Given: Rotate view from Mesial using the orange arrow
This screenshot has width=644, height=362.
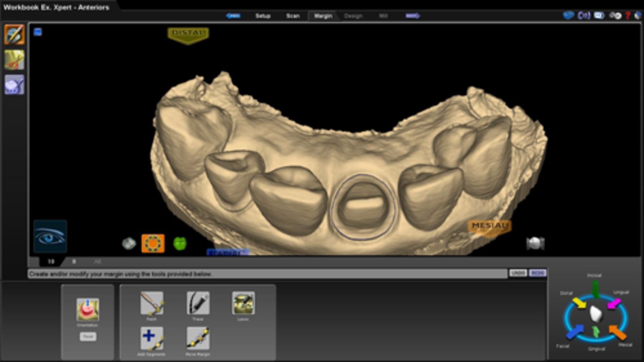Looking at the screenshot, I should pos(618,332).
